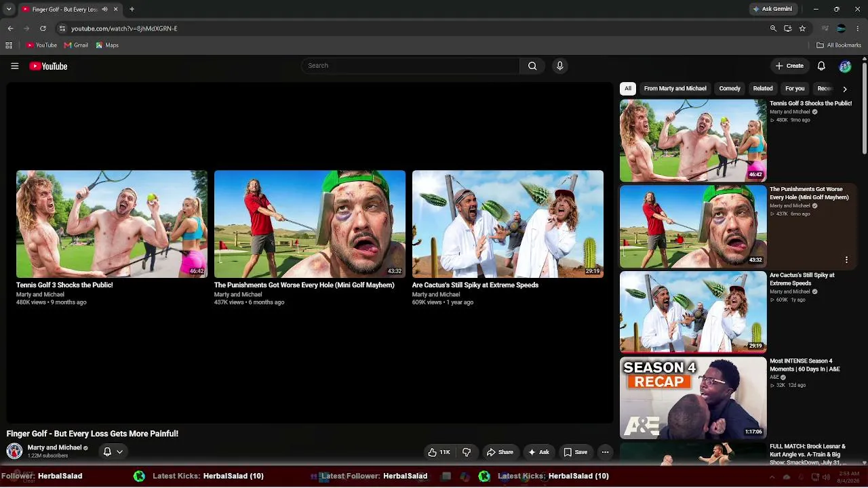868x488 pixels.
Task: Open the YouTube guide hamburger menu
Action: (x=14, y=66)
